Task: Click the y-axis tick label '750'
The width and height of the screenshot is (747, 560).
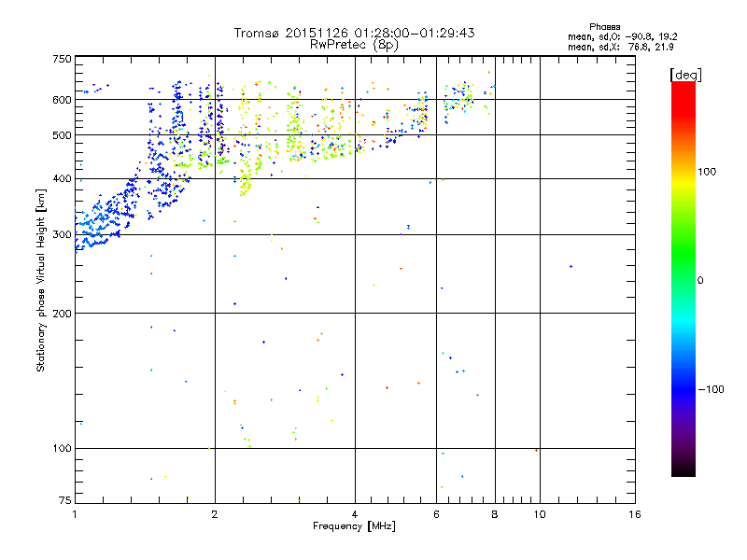Action: (62, 59)
